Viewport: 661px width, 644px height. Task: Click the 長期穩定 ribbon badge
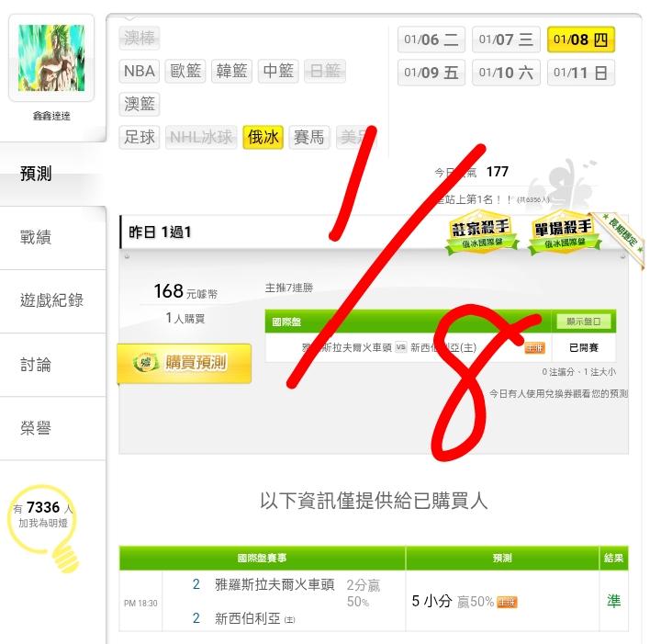(x=622, y=237)
